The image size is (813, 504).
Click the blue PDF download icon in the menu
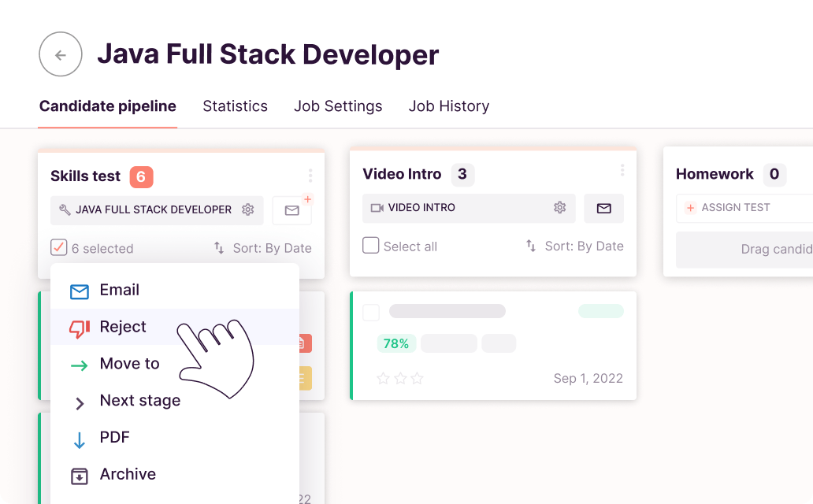pos(80,437)
